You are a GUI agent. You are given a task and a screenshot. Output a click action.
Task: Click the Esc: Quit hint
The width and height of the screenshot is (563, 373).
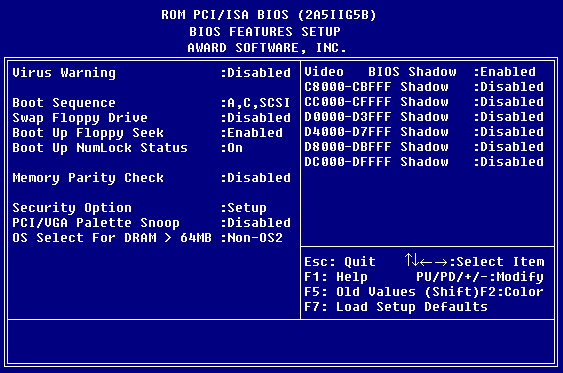coord(340,262)
